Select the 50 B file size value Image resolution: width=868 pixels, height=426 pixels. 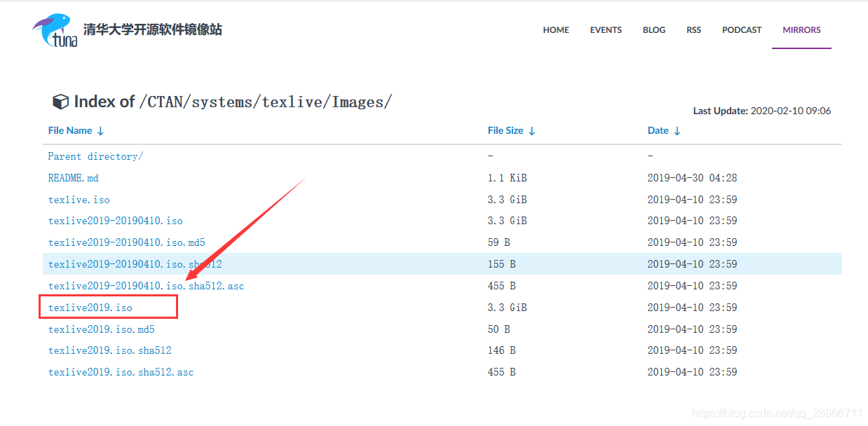pyautogui.click(x=499, y=329)
